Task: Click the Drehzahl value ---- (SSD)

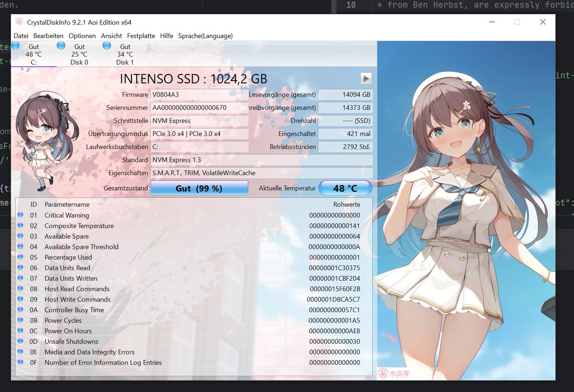Action: click(x=345, y=120)
